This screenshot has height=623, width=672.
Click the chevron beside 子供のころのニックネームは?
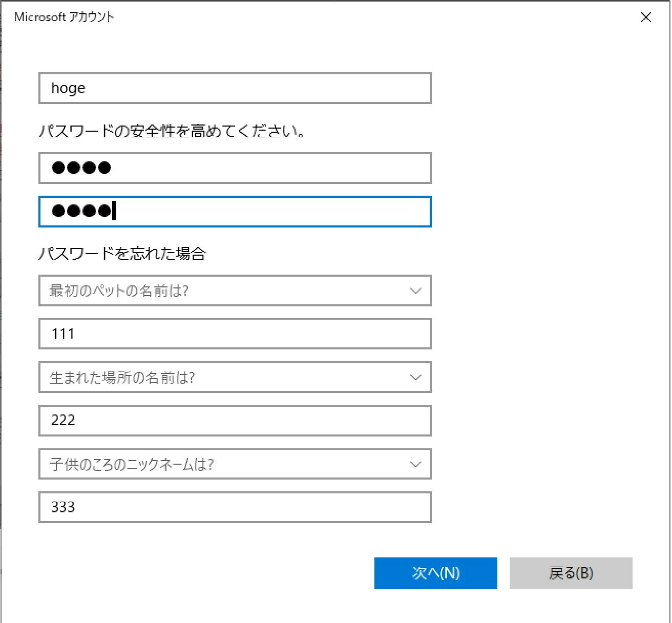tap(416, 464)
